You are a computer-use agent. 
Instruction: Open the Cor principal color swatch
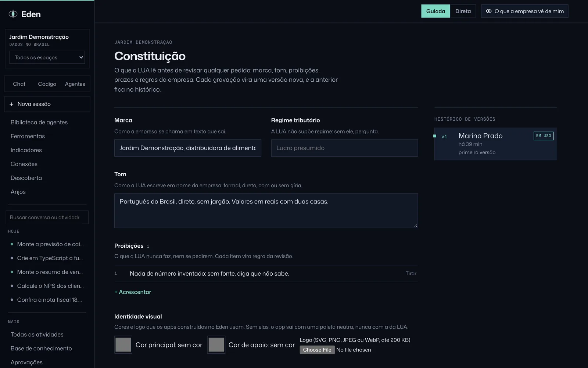[123, 345]
